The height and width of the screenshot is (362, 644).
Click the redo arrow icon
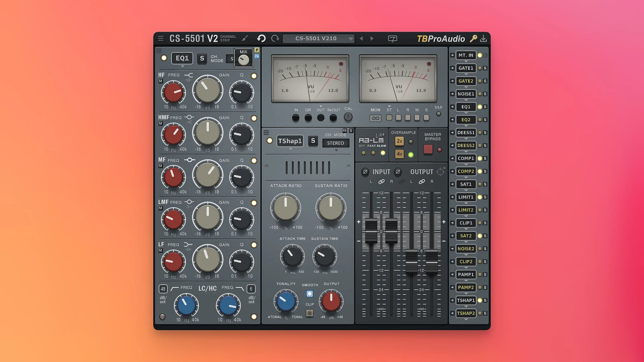[275, 38]
